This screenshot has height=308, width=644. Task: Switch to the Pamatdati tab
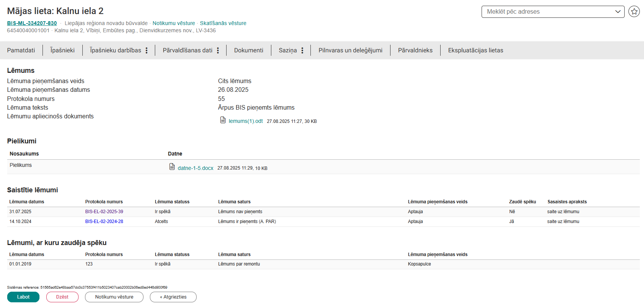(x=21, y=50)
